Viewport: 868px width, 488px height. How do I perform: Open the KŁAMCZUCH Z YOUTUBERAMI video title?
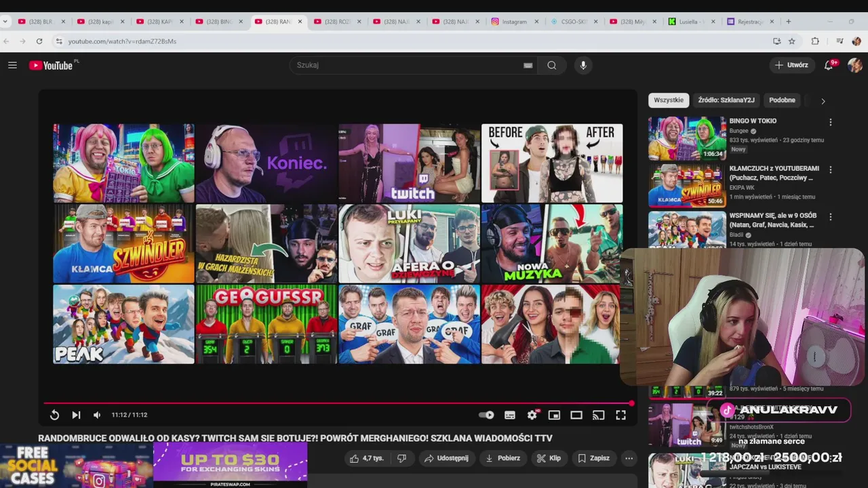point(774,173)
